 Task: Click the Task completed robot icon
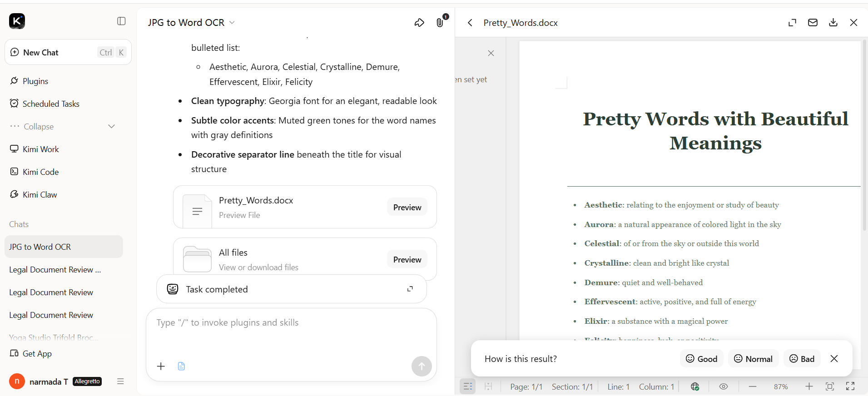point(173,289)
